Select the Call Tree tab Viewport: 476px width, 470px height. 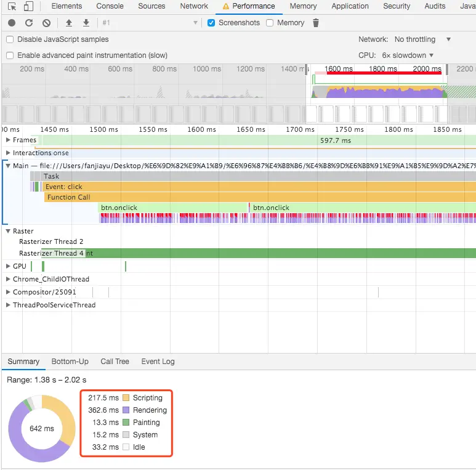click(115, 362)
